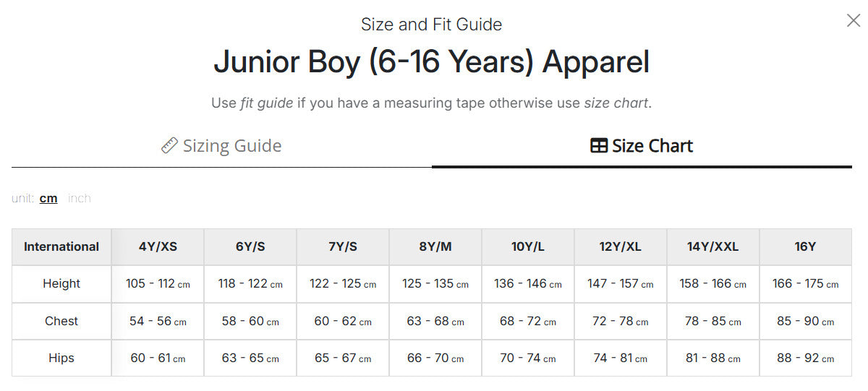Click the 16Y column header
The image size is (868, 391).
[x=806, y=247]
